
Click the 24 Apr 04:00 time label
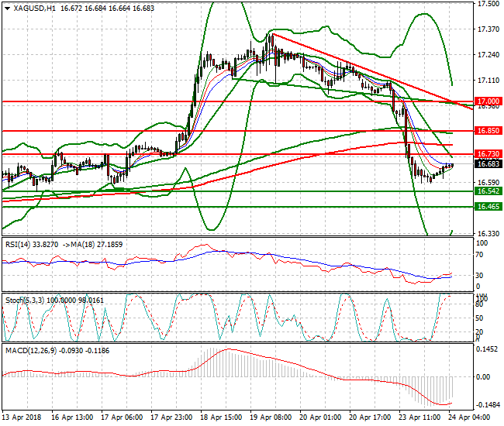pyautogui.click(x=469, y=417)
